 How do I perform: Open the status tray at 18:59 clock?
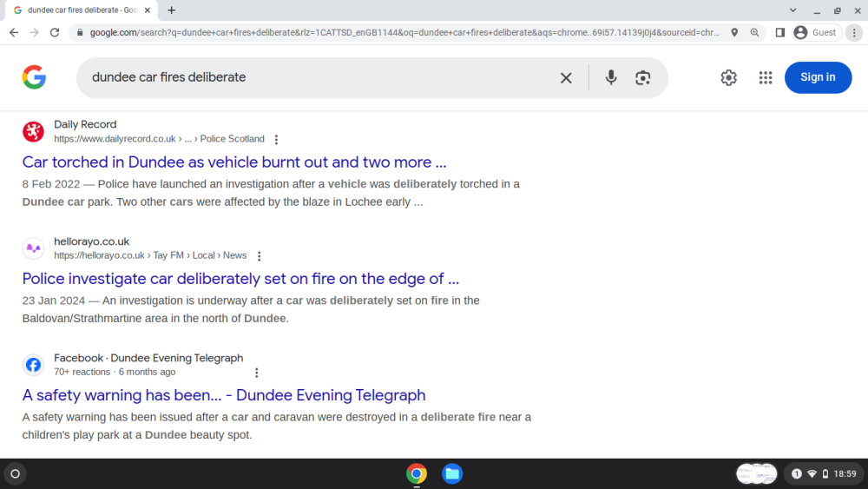tap(825, 473)
